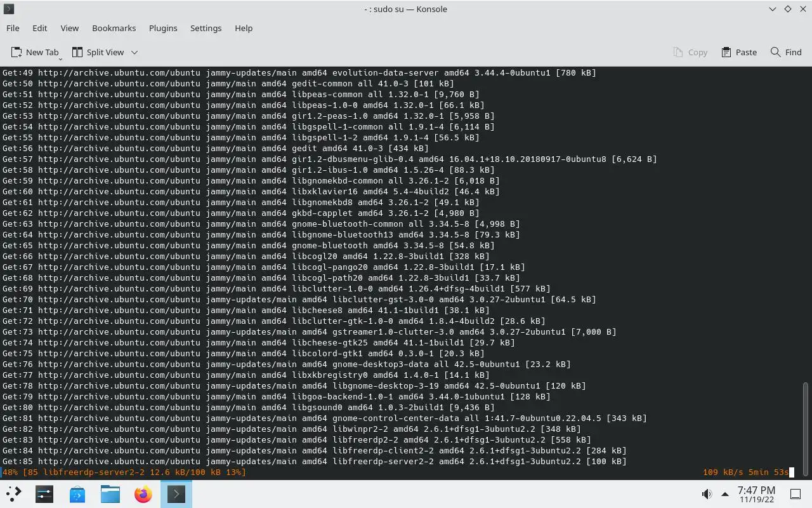The width and height of the screenshot is (812, 508).
Task: Click the Get:66 libcogl20 line
Action: click(246, 257)
